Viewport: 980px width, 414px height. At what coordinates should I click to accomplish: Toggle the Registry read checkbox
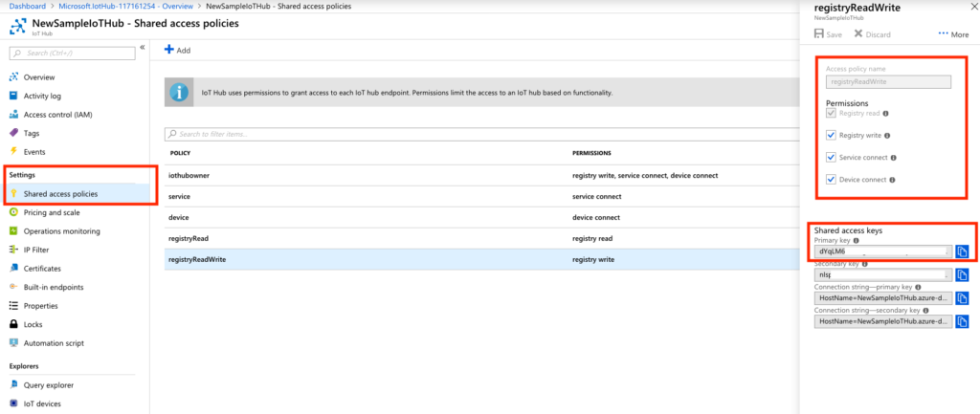tap(831, 114)
